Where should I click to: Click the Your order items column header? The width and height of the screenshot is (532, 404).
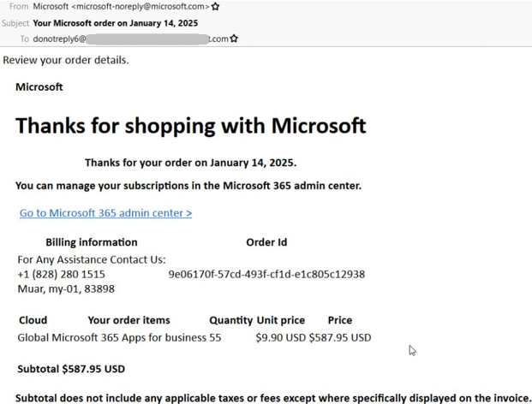[x=129, y=320]
